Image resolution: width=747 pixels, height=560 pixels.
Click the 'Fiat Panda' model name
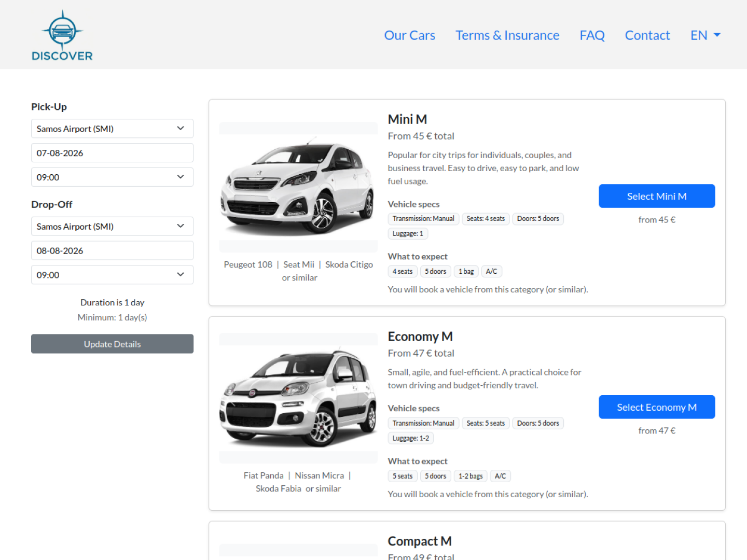(264, 475)
